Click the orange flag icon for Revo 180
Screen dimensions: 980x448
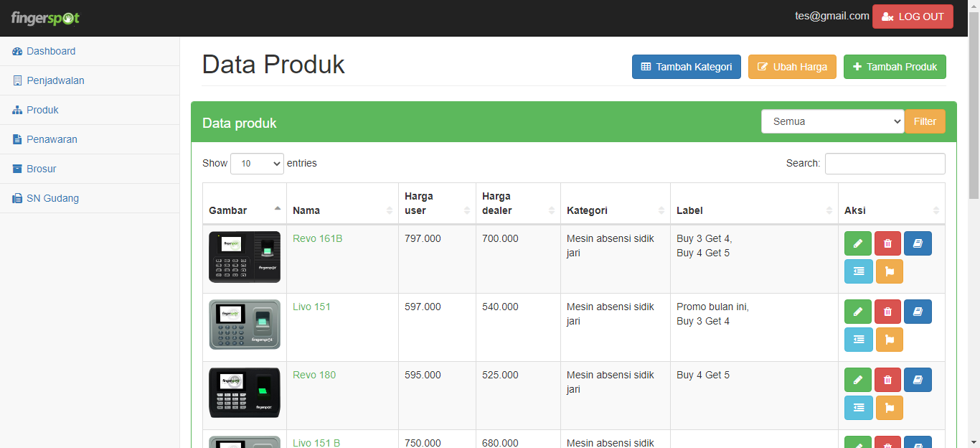click(x=889, y=408)
